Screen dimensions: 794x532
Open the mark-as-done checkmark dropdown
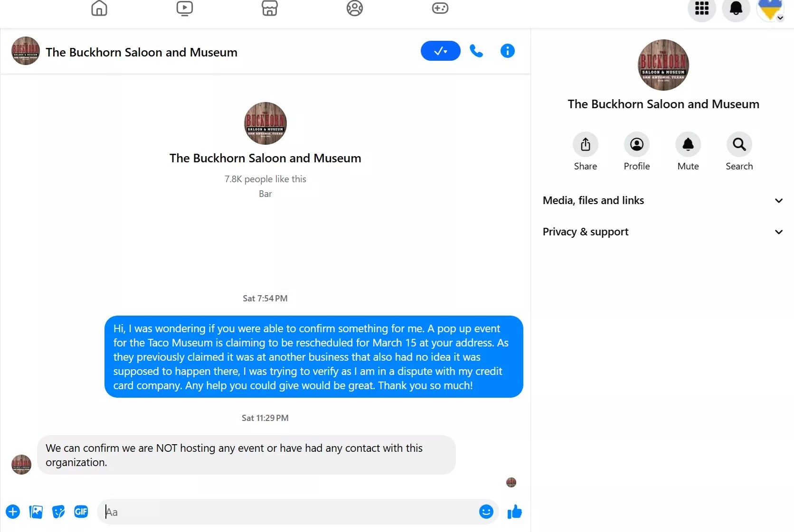[x=440, y=51]
